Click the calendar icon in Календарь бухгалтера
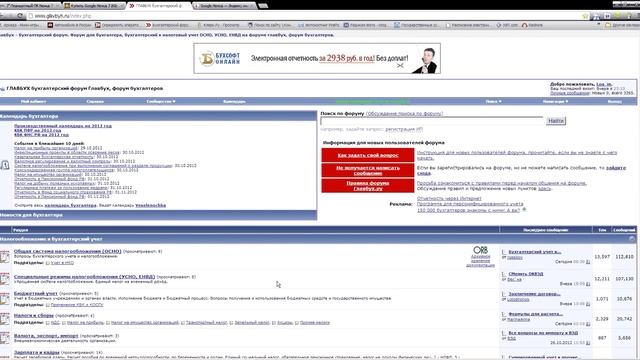 click(x=5, y=165)
